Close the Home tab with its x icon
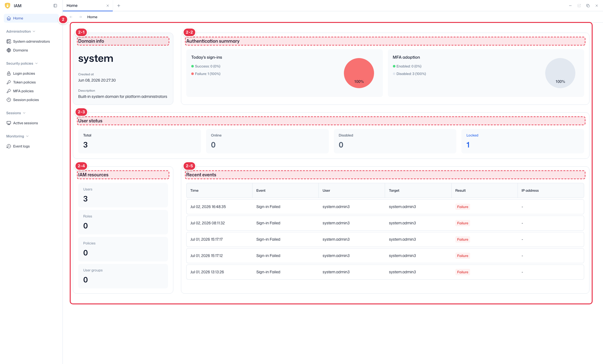Screen dimensions: 603x364 (x=108, y=6)
